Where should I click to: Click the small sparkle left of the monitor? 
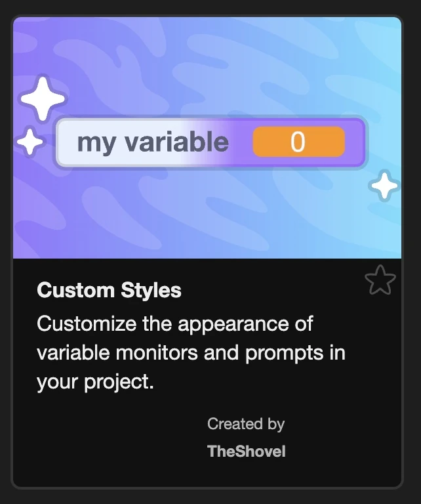30,142
